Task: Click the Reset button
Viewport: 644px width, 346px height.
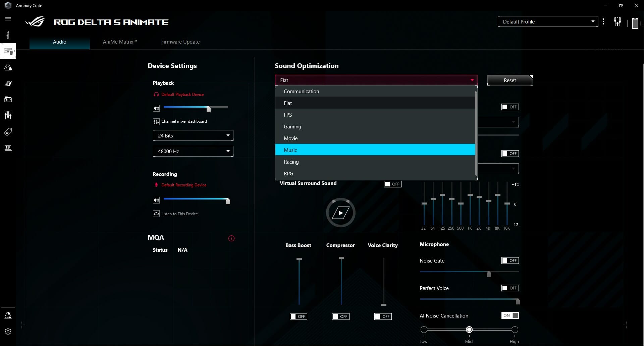Action: click(x=510, y=80)
